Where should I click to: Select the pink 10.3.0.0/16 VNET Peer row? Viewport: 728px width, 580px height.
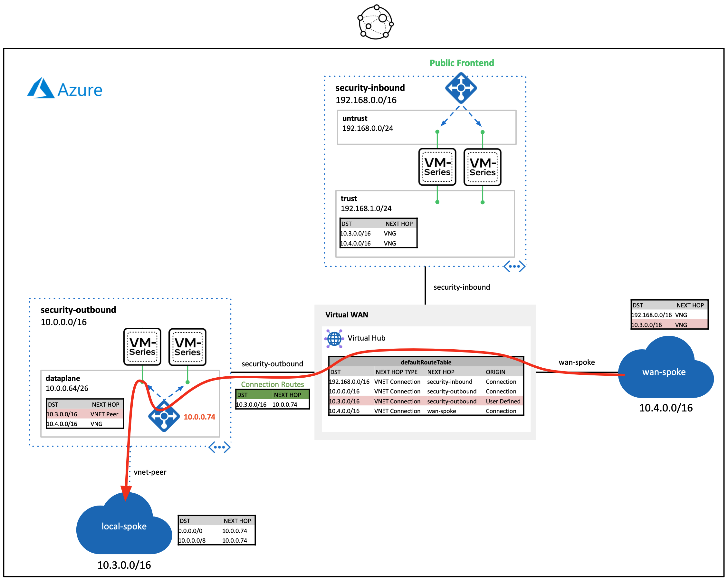coord(84,414)
